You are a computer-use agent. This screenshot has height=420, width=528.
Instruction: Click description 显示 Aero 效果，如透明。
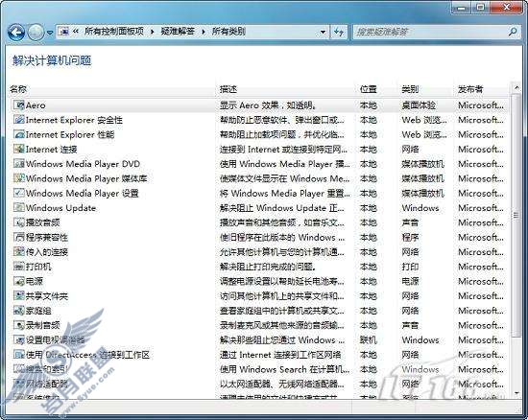(268, 105)
